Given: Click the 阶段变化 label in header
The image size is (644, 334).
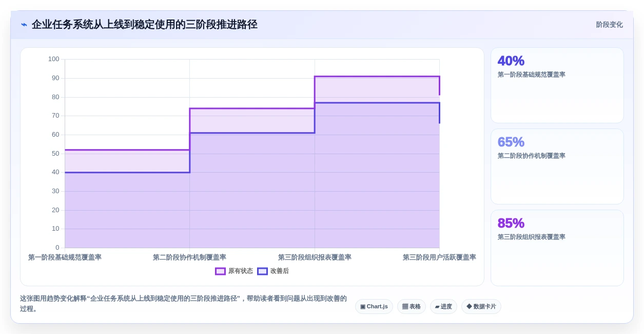Looking at the screenshot, I should click(609, 25).
